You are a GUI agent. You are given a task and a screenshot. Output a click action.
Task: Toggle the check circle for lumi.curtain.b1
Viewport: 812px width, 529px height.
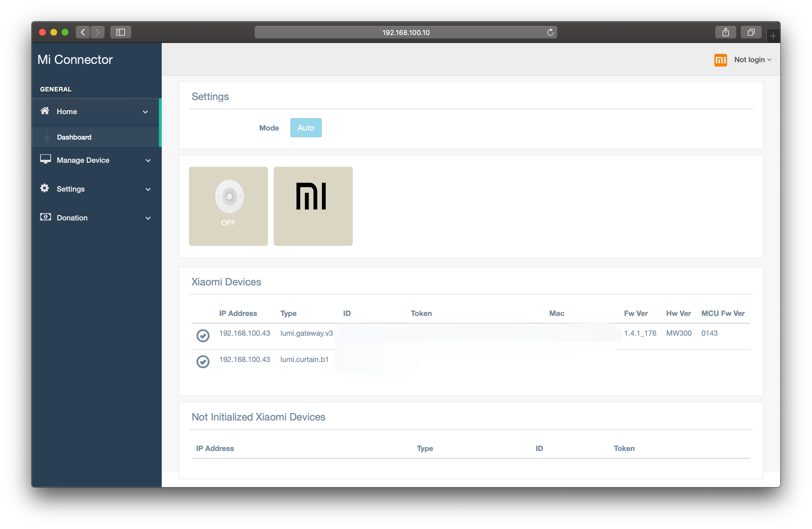tap(203, 361)
